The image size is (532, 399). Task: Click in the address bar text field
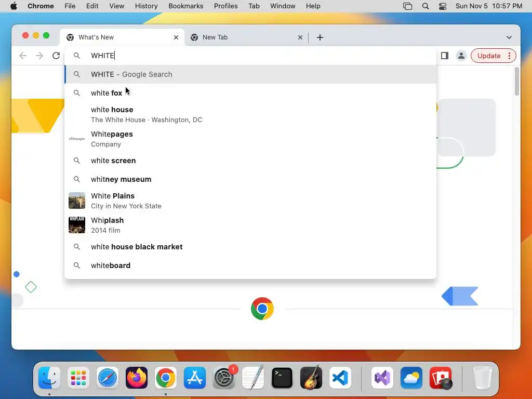point(250,56)
